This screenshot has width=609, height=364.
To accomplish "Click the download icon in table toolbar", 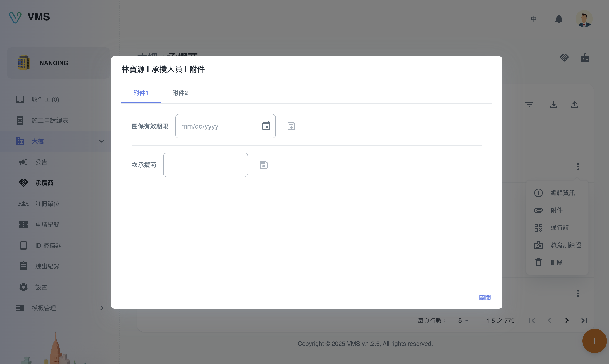I will [x=554, y=105].
